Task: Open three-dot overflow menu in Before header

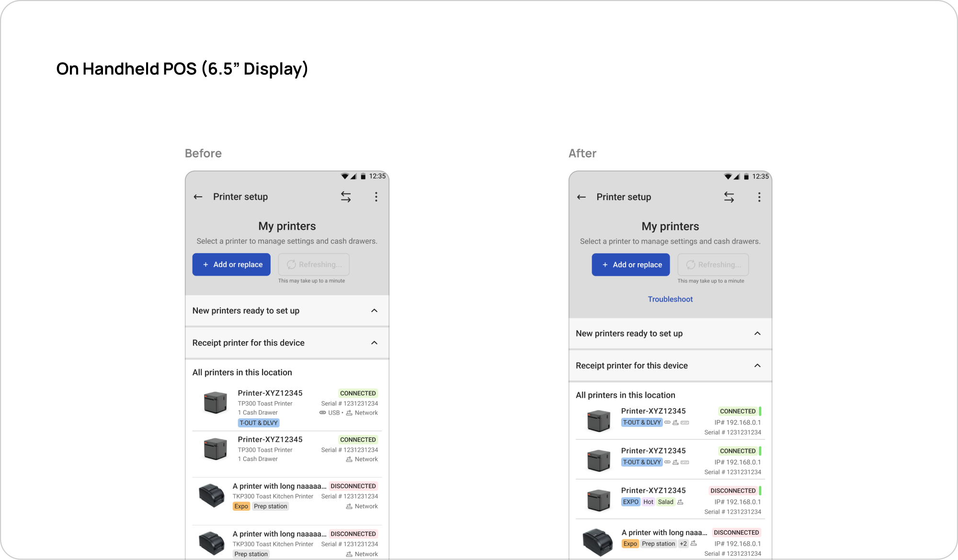Action: tap(376, 197)
